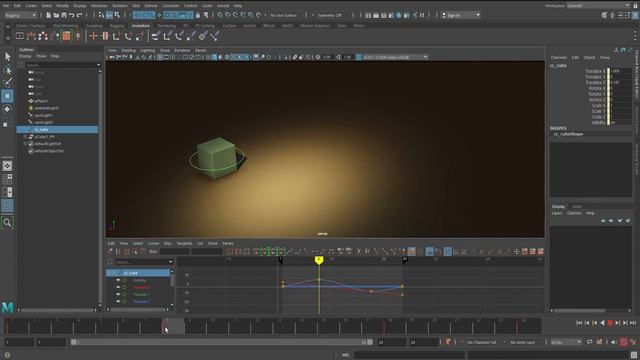640x360 pixels.
Task: Switch to the Animation shelf tab
Action: [140, 26]
